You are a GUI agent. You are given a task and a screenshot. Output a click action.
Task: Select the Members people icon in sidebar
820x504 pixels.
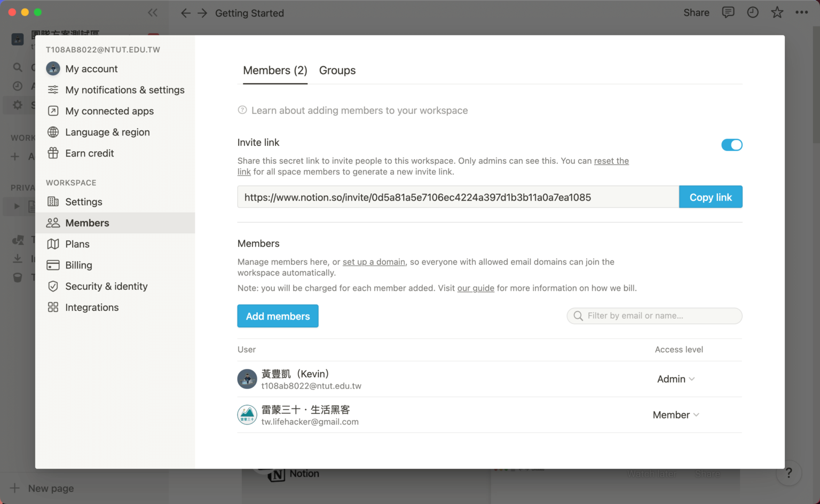click(x=53, y=223)
